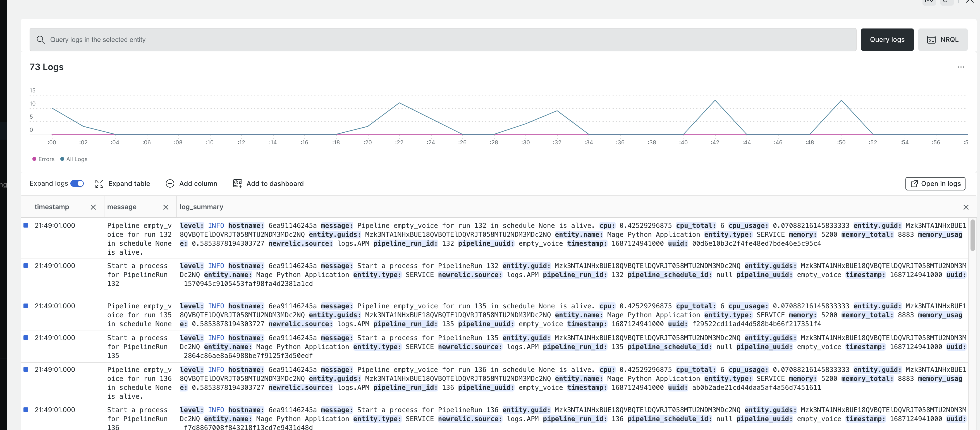Click uuid value ab0b2ade21cd44daa5af4a56d7451611

tap(756, 387)
